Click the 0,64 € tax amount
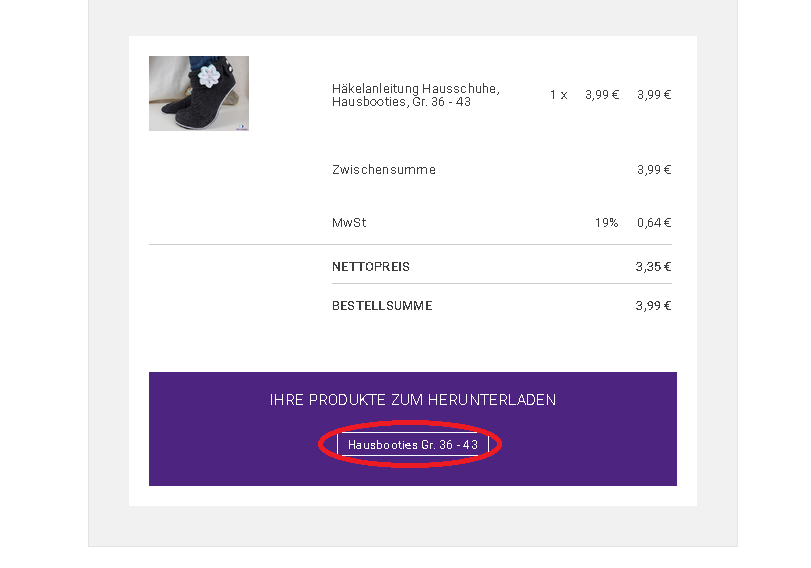811x568 pixels. coord(654,223)
